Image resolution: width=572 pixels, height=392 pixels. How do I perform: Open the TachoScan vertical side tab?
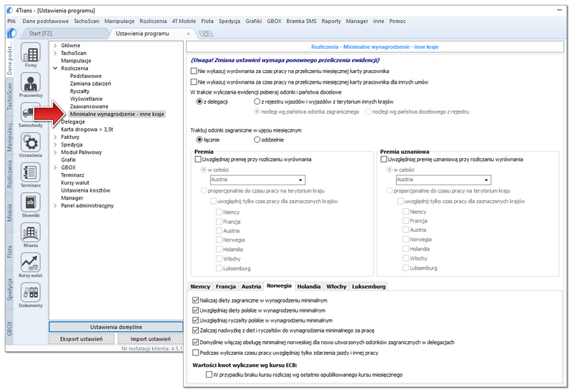coord(9,97)
